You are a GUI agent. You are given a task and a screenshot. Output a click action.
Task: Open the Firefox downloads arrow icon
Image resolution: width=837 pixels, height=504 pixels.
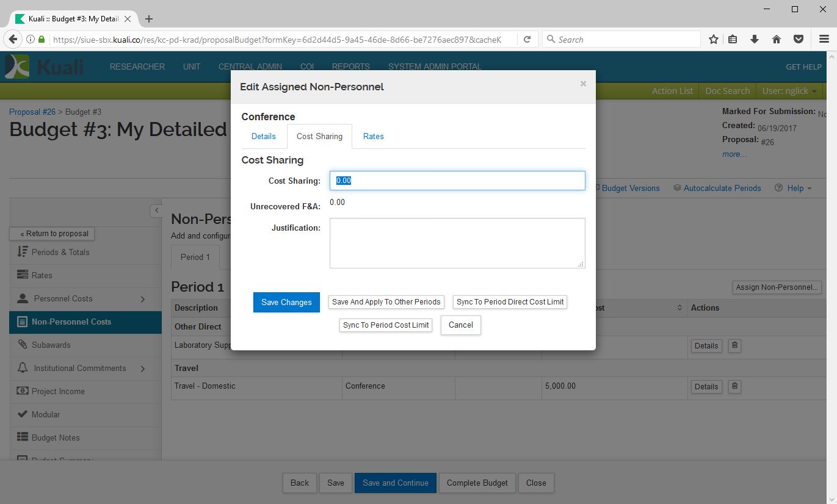[x=755, y=40]
